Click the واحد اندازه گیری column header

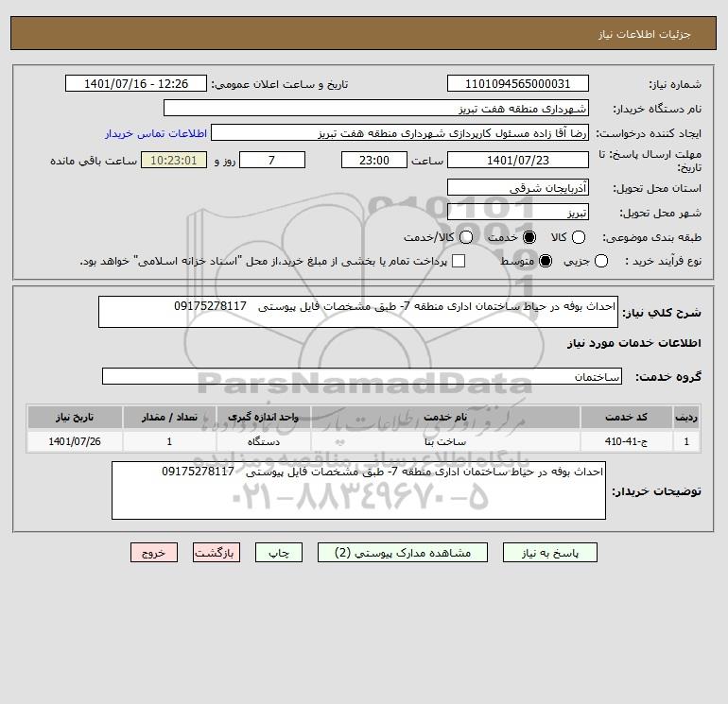[263, 417]
